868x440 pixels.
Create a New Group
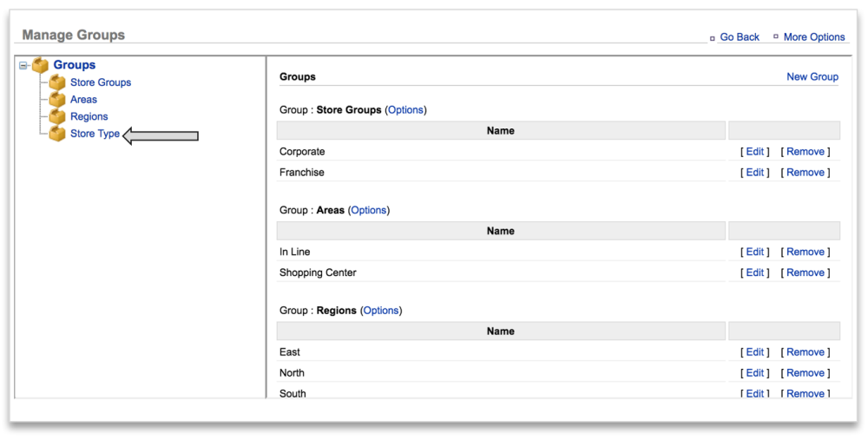812,76
